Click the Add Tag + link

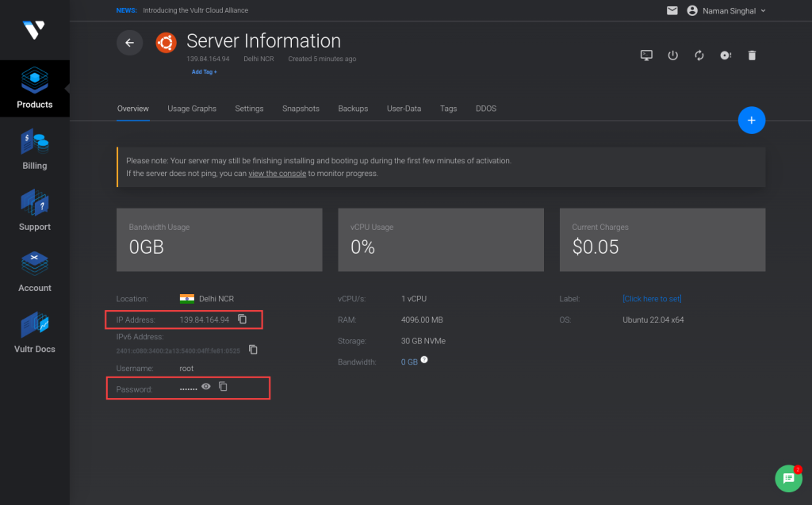tap(205, 72)
